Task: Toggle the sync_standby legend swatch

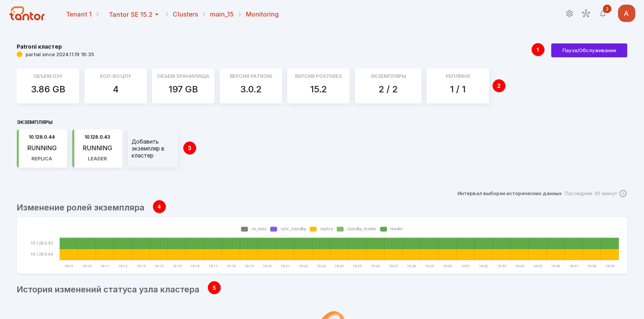Action: coord(273,229)
